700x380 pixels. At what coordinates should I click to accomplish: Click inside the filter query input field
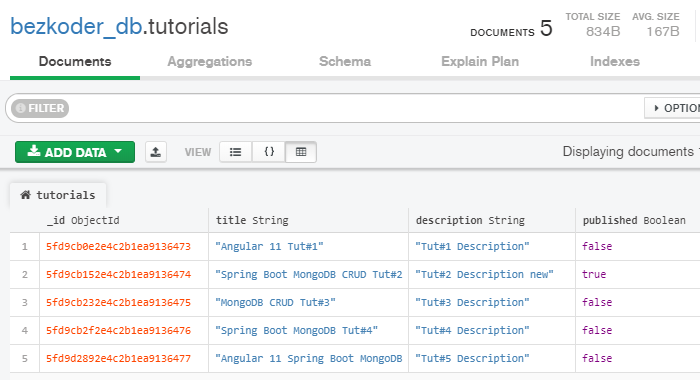point(355,108)
